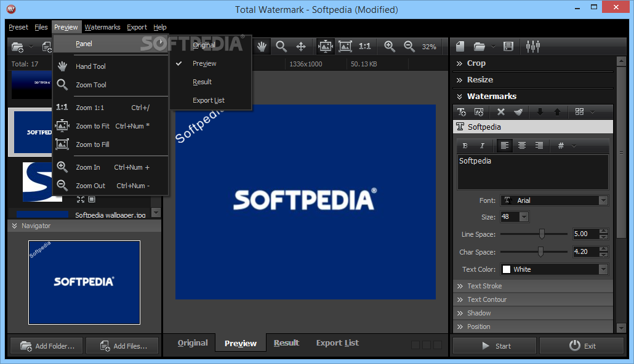The image size is (634, 364).
Task: Collapse the Watermarks section
Action: pos(533,97)
